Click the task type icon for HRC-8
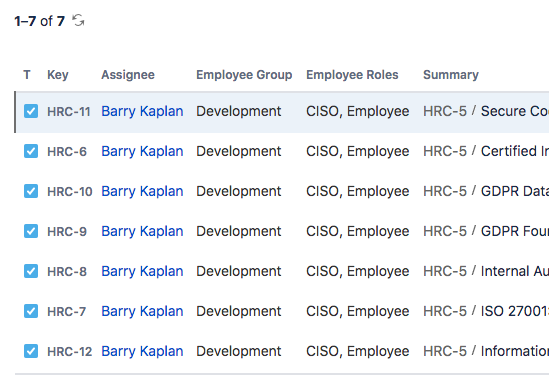549x387 pixels. (x=31, y=271)
